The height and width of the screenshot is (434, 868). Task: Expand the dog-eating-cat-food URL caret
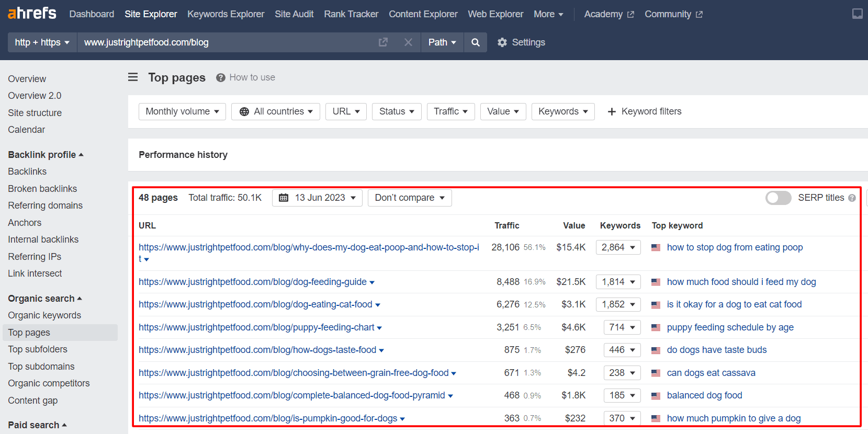click(x=378, y=305)
